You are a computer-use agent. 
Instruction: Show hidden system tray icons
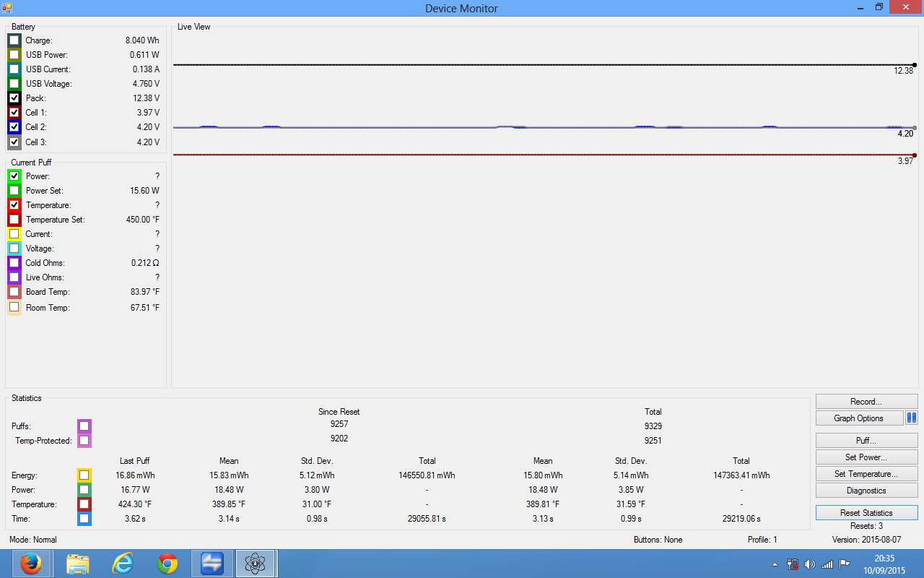(x=775, y=564)
